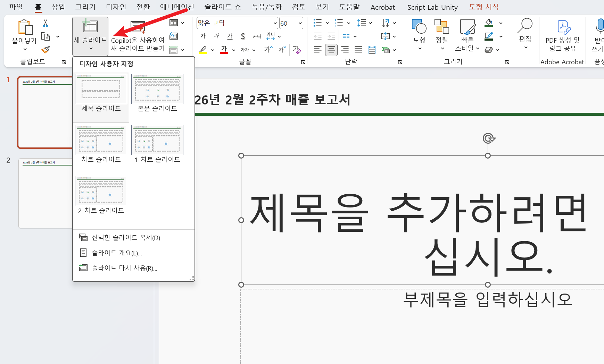The width and height of the screenshot is (604, 364).
Task: Click the rotation handle above title box
Action: click(489, 138)
